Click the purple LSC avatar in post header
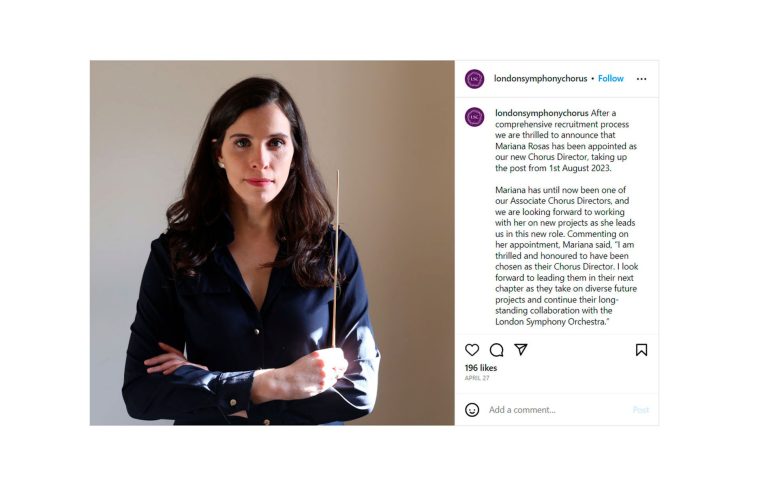758x490 pixels. [475, 79]
